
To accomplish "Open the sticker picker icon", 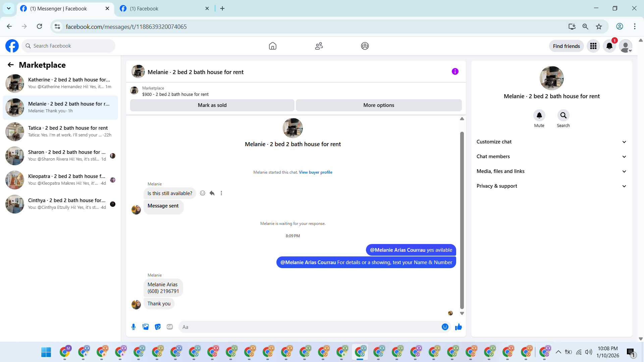I will pos(158,327).
